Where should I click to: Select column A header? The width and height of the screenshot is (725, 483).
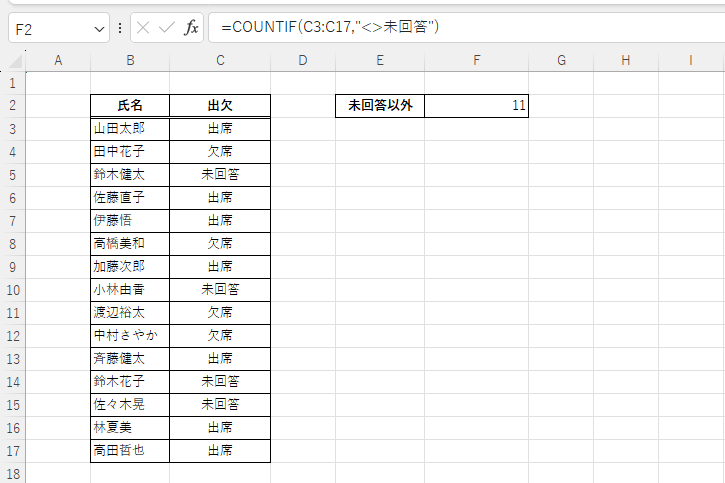point(58,60)
